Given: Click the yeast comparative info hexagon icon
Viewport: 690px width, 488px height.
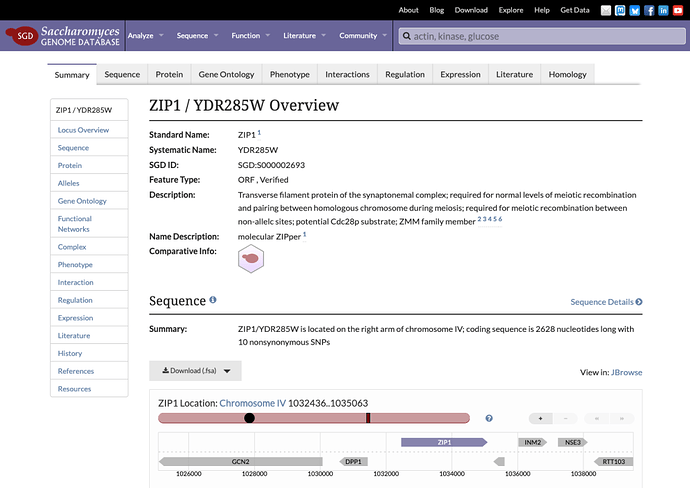Looking at the screenshot, I should coord(251,259).
